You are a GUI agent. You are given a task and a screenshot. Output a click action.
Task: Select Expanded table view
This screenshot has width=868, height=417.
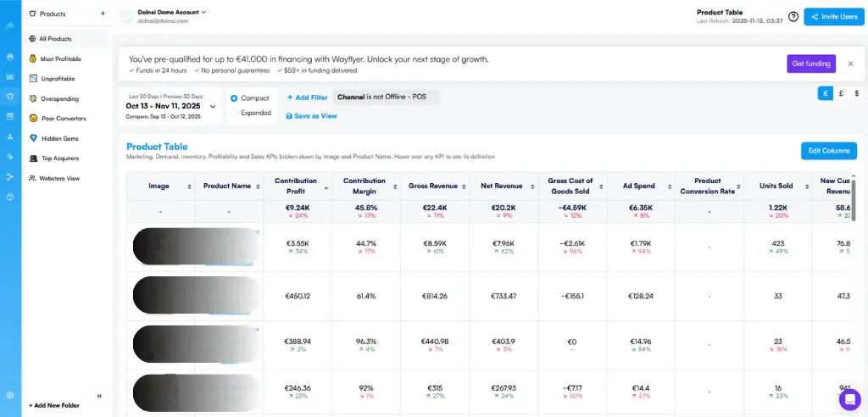251,113
